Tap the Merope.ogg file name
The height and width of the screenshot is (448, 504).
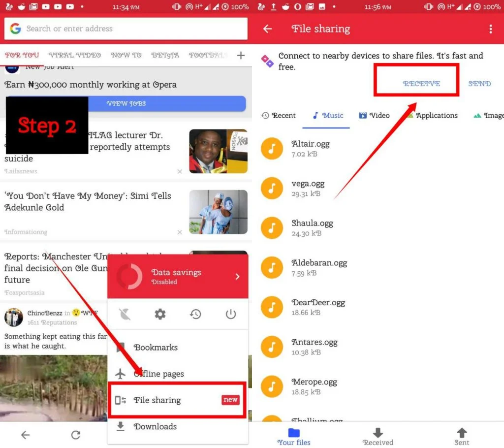click(314, 382)
